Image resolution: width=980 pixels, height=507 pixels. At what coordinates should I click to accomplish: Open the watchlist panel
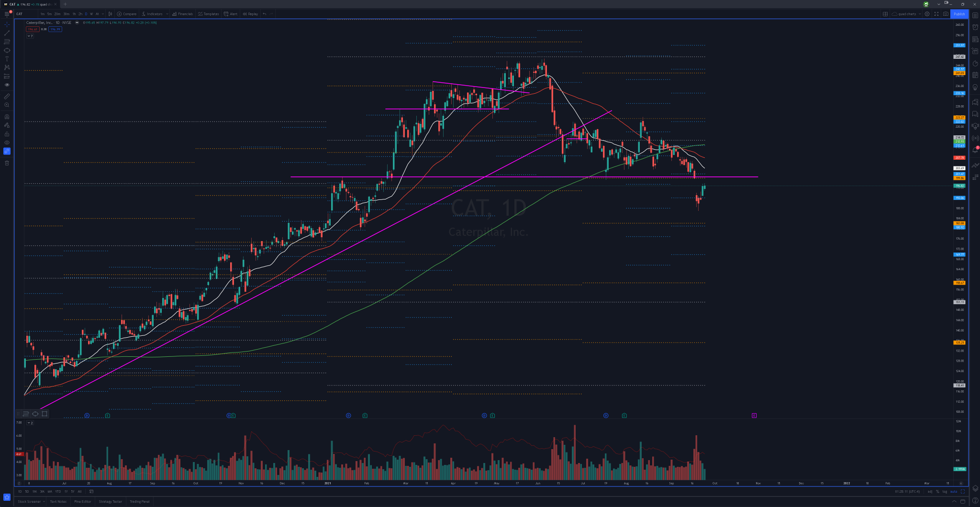click(x=975, y=15)
